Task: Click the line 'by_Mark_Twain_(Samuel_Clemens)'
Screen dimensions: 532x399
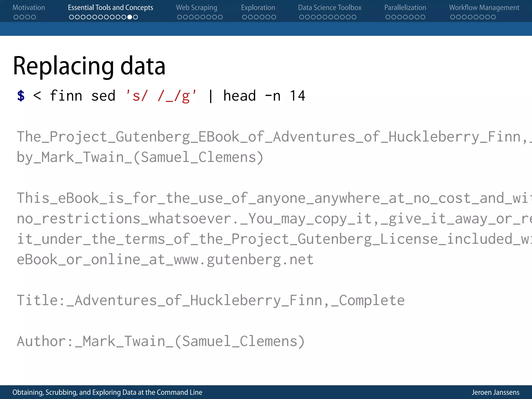Action: point(140,157)
